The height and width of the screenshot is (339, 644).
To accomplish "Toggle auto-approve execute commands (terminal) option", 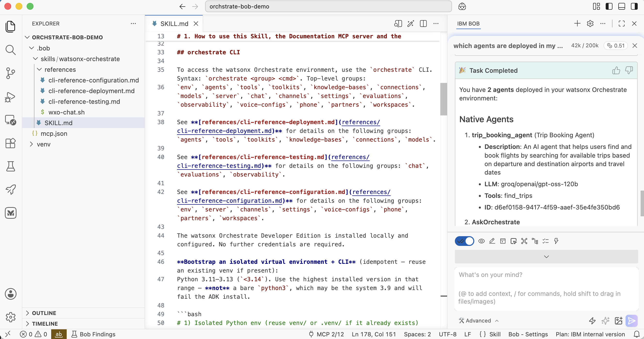I will pyautogui.click(x=503, y=241).
